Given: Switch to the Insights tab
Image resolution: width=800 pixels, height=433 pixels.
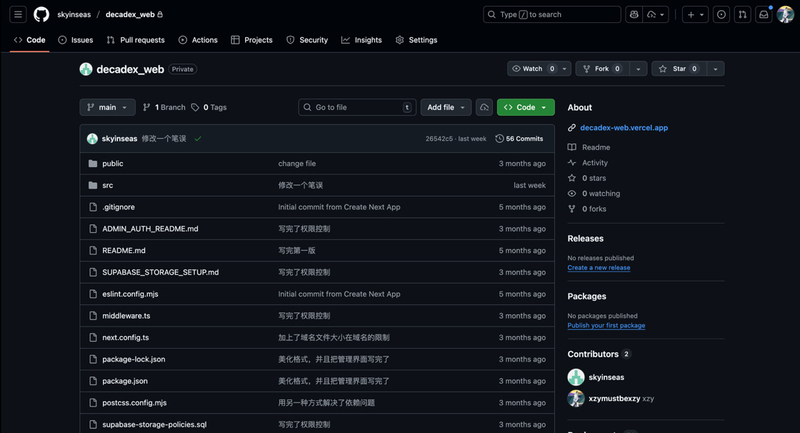Looking at the screenshot, I should (361, 40).
